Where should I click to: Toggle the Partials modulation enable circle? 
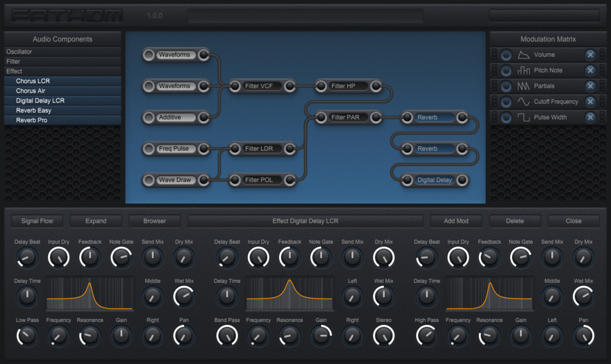[506, 86]
